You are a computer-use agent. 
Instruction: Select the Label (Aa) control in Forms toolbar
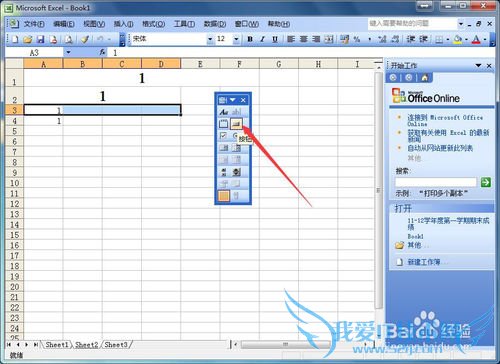[224, 112]
